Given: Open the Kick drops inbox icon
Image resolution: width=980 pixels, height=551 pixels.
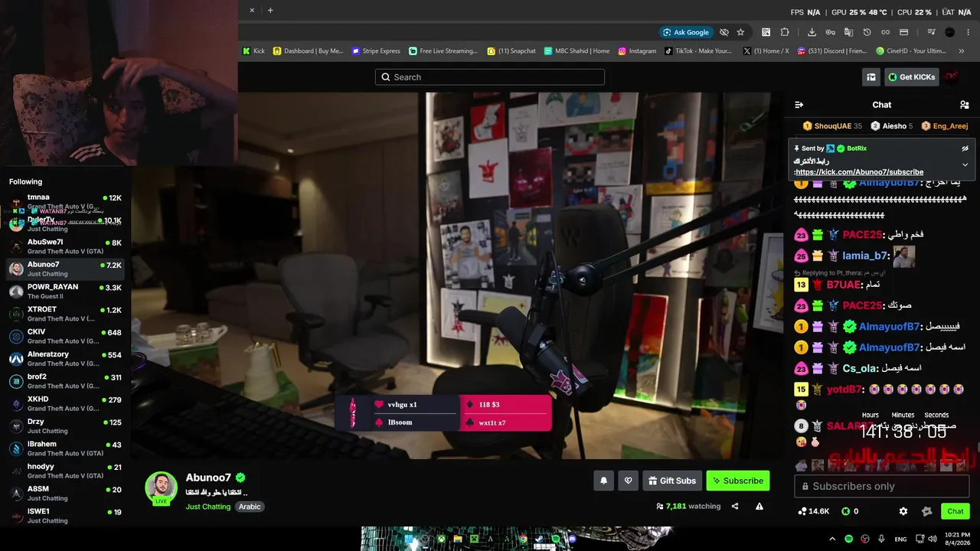Looking at the screenshot, I should click(871, 77).
